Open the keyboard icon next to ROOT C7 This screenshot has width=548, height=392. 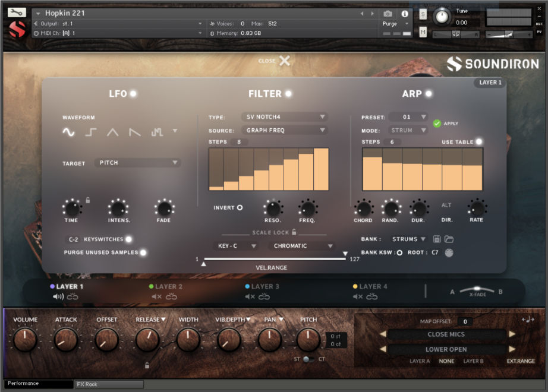click(449, 252)
